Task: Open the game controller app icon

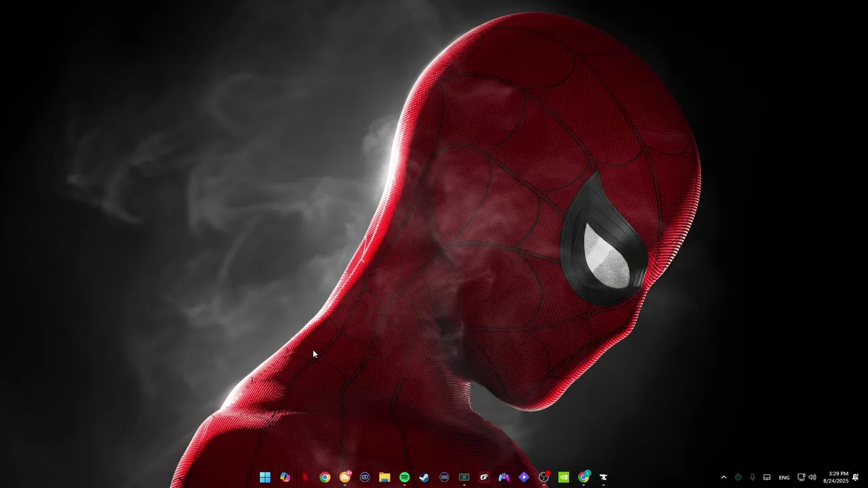Action: pyautogui.click(x=504, y=477)
